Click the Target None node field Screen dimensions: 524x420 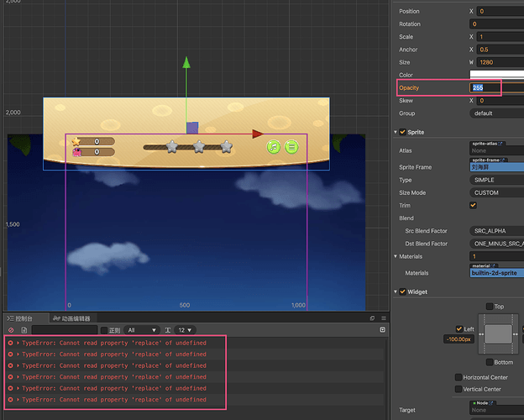[496, 410]
